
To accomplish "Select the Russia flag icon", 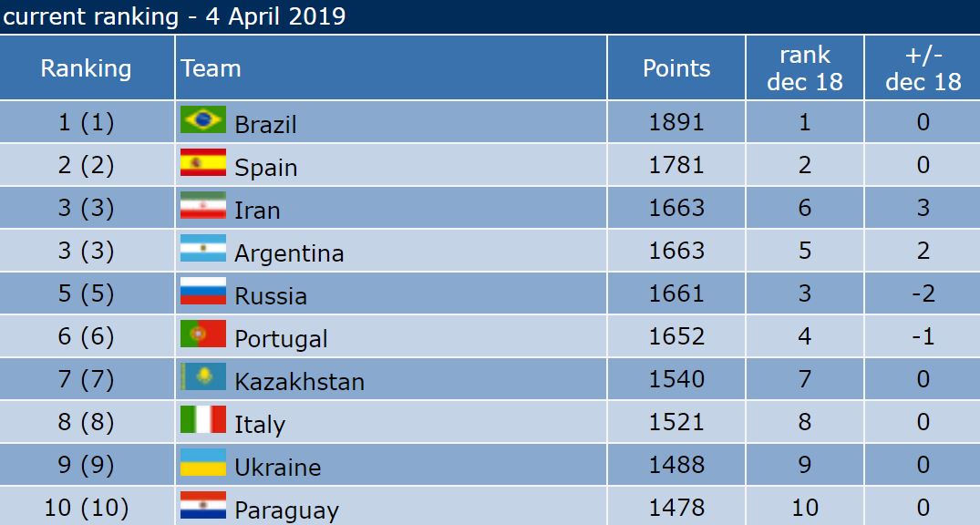I will click(203, 292).
